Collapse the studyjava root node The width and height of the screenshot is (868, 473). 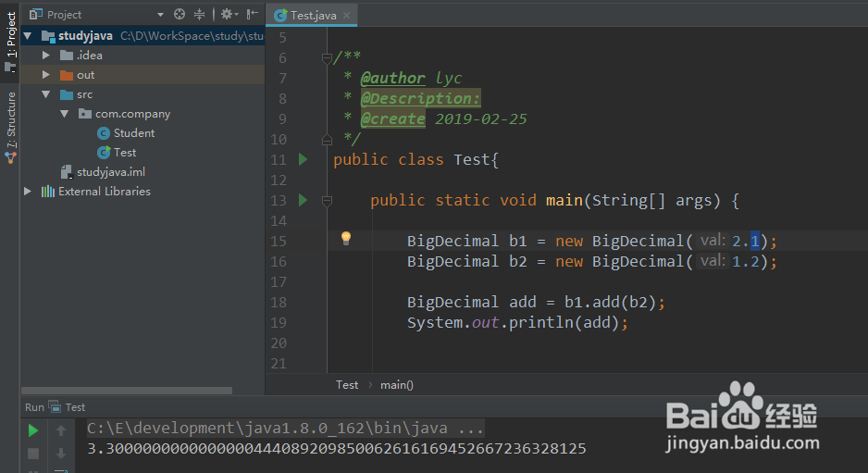[28, 36]
